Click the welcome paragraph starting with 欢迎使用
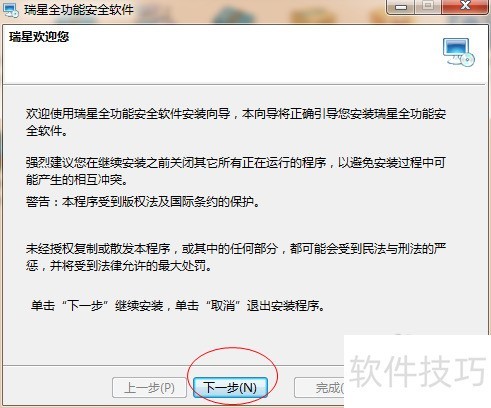Viewport: 491px width, 408px height. tap(236, 122)
